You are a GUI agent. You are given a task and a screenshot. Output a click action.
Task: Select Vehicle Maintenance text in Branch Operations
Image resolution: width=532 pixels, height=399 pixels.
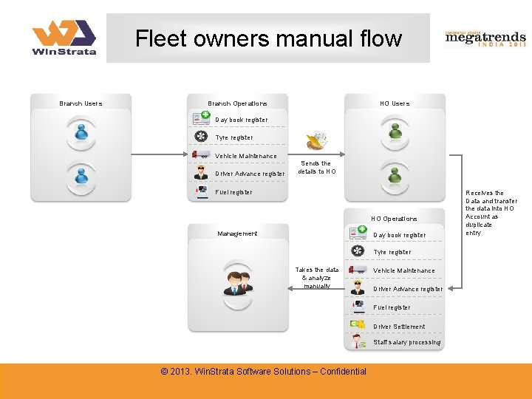pos(246,156)
